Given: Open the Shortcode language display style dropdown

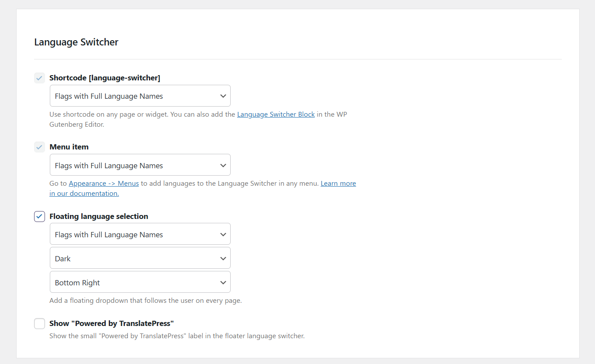Looking at the screenshot, I should (140, 96).
